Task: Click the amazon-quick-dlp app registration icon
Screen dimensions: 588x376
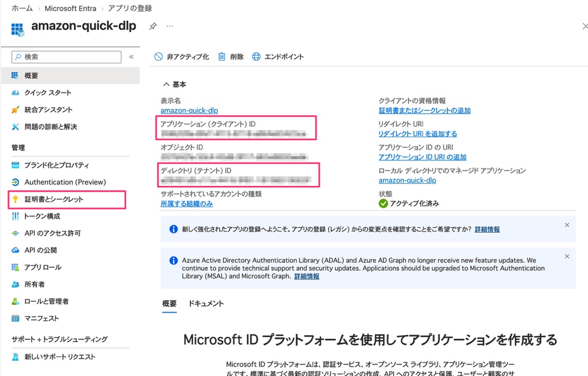Action: click(x=18, y=30)
